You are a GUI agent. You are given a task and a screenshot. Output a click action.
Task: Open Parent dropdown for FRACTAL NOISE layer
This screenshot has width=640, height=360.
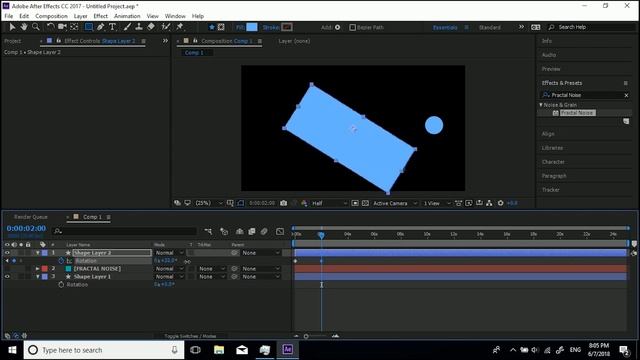(261, 269)
